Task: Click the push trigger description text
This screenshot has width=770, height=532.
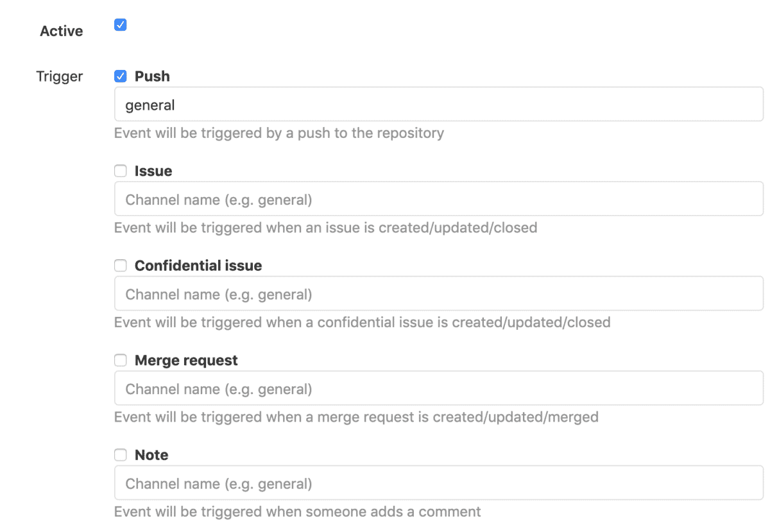Action: click(278, 133)
